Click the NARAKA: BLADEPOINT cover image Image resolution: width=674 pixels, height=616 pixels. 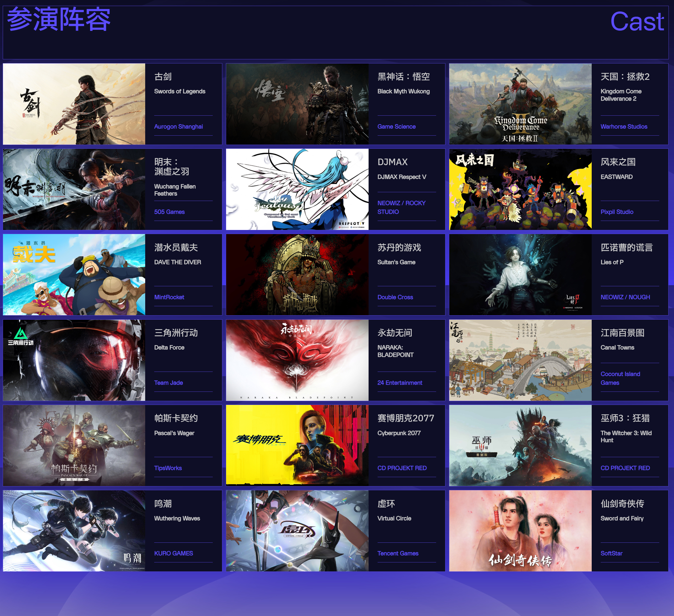(x=297, y=360)
